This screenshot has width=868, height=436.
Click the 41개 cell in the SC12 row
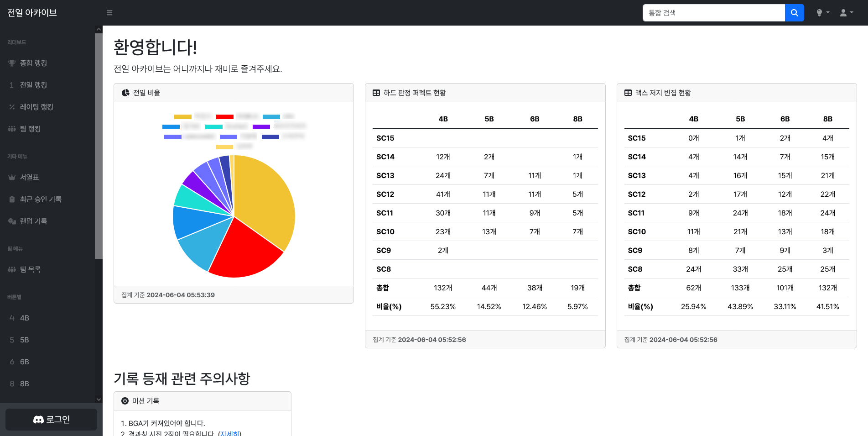[x=443, y=194]
